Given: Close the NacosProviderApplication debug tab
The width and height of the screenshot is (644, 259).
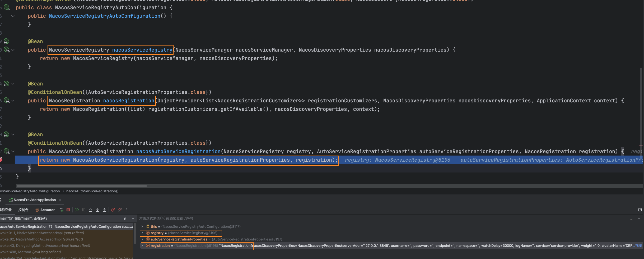Looking at the screenshot, I should click(x=60, y=200).
